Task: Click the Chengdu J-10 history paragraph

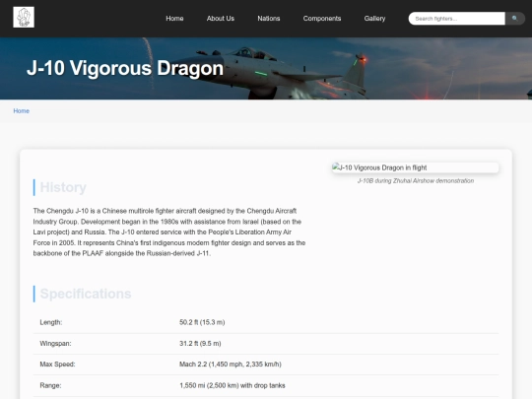Action: click(x=169, y=233)
